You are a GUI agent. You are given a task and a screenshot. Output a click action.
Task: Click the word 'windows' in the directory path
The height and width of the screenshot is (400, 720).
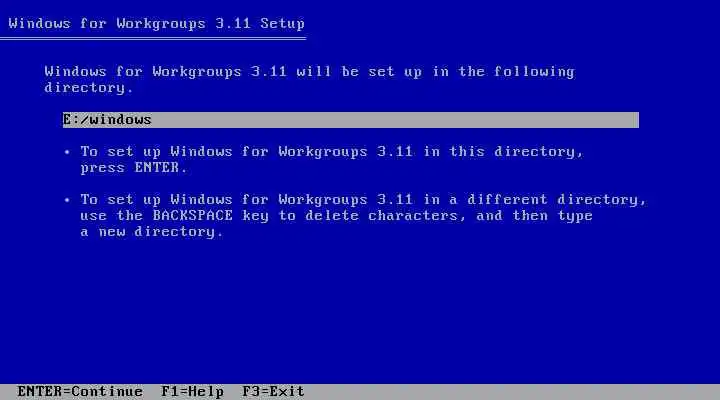coord(120,120)
